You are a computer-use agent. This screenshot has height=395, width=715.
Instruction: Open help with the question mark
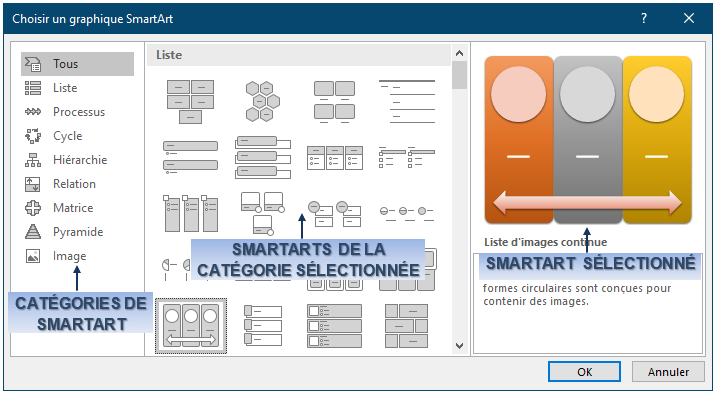pos(643,19)
